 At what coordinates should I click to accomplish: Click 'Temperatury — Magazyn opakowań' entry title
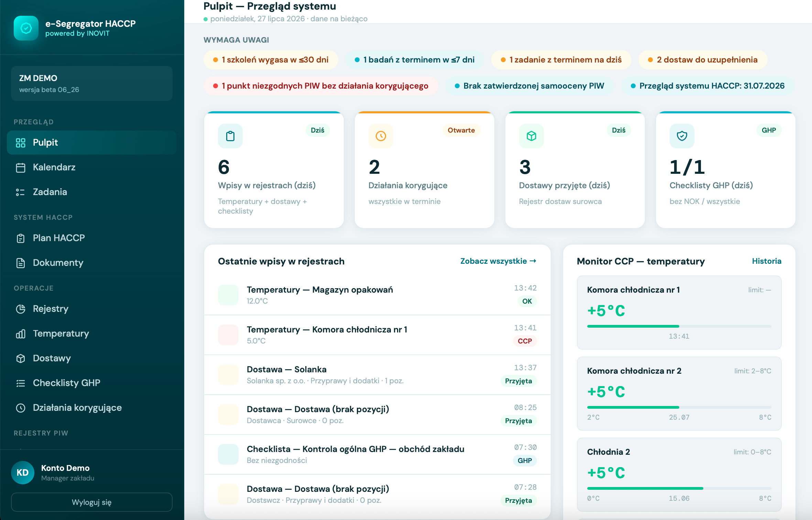(320, 290)
